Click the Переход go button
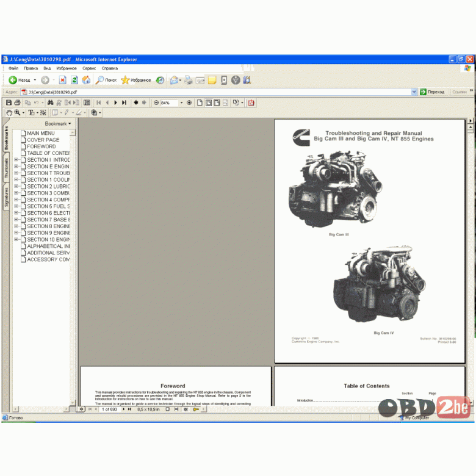 432,92
